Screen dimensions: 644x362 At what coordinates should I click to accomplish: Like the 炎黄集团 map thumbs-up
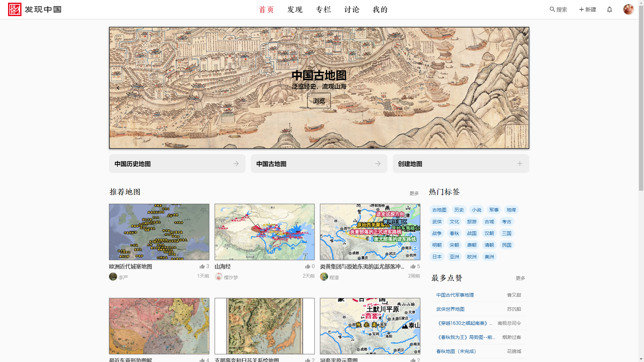click(413, 266)
